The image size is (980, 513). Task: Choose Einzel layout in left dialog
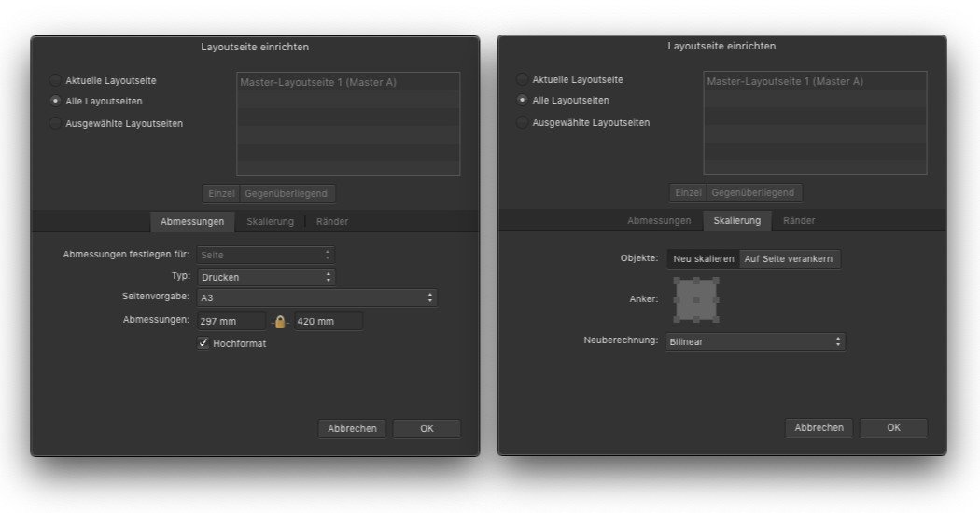coord(221,194)
